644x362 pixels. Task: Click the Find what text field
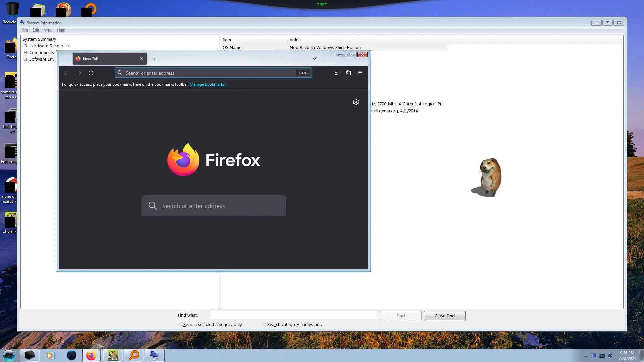tap(294, 315)
